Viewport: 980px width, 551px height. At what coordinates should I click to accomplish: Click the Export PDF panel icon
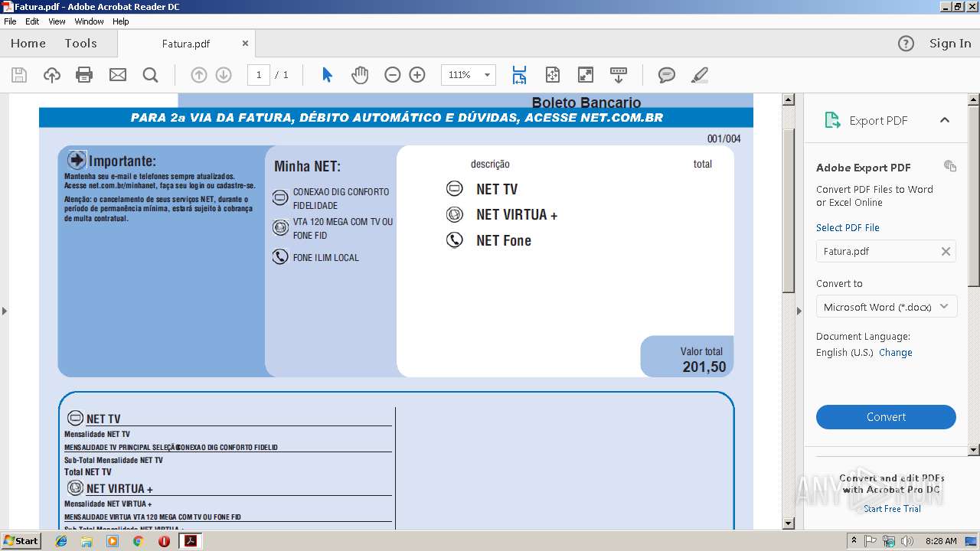832,120
